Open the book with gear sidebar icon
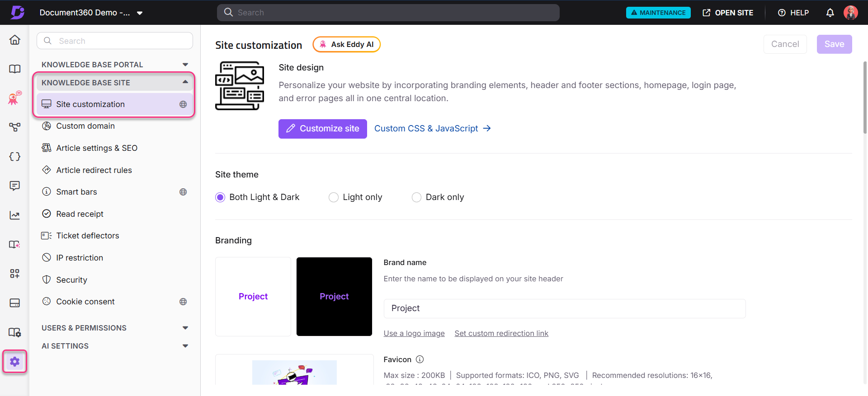This screenshot has height=396, width=868. click(x=15, y=332)
